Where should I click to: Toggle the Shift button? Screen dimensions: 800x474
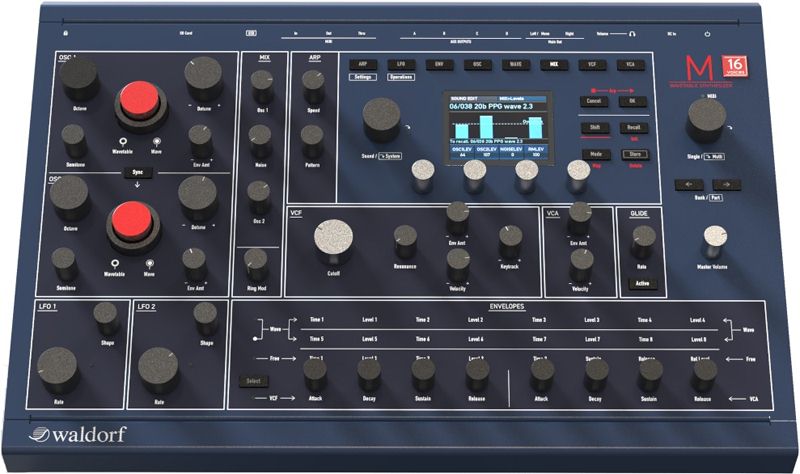(x=596, y=127)
